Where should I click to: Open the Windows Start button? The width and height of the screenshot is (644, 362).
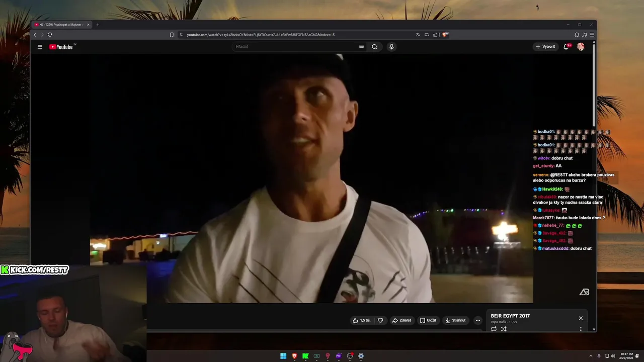283,356
